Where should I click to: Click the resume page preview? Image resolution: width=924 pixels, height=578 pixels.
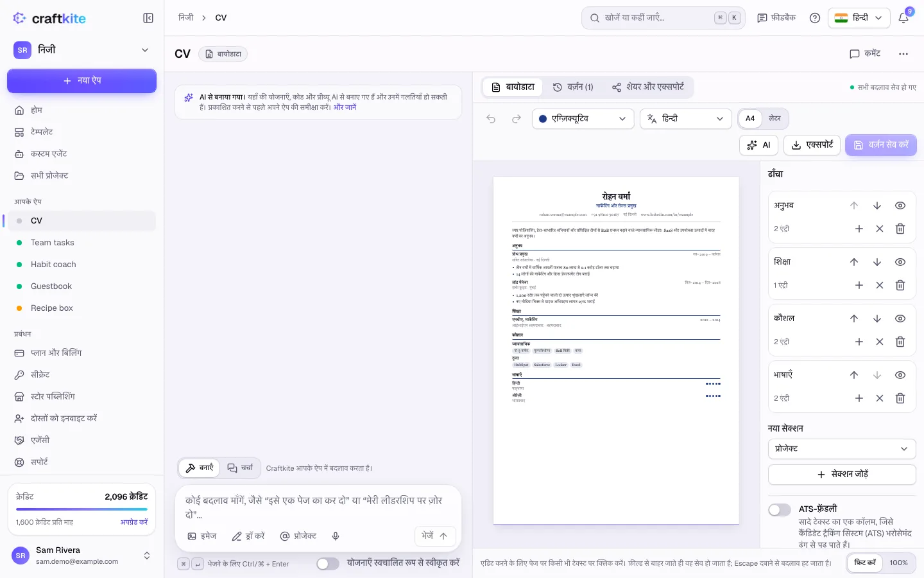pyautogui.click(x=616, y=351)
